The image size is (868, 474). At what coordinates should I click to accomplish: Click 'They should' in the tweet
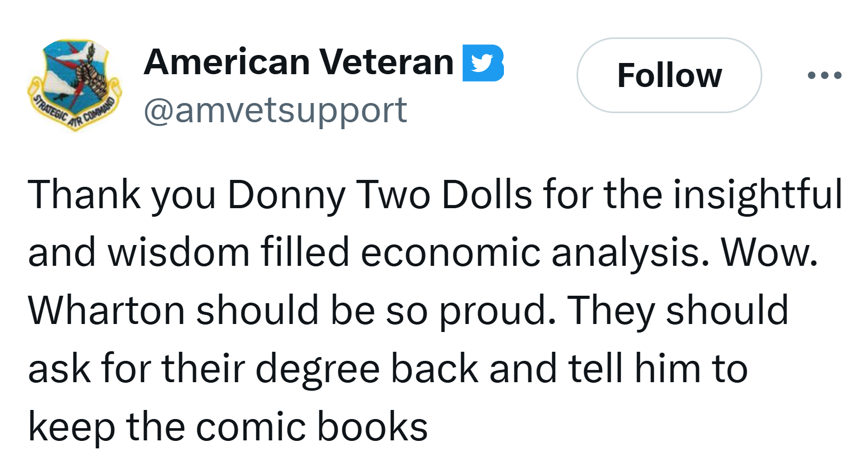(x=678, y=311)
